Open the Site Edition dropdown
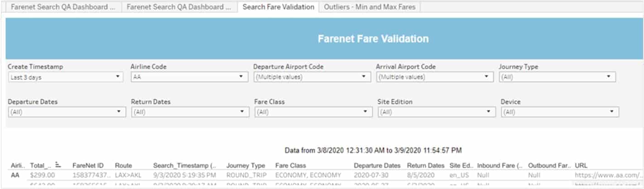Viewport: 644px width, 189px height. (x=437, y=112)
